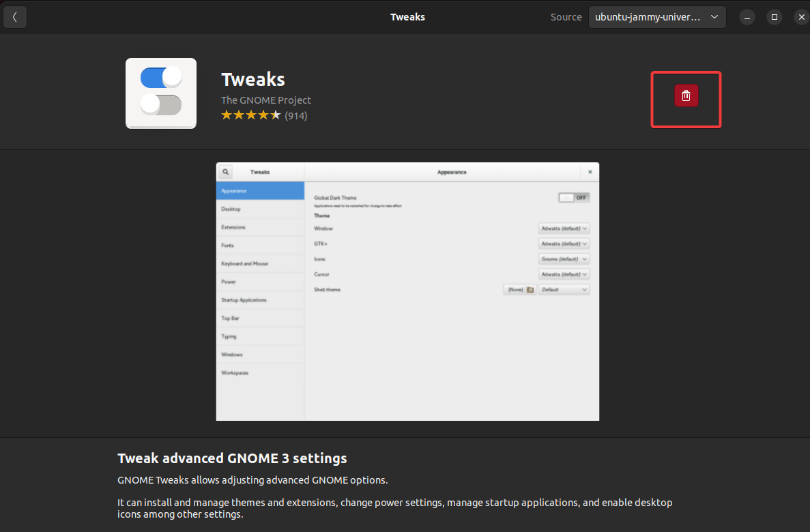Close the software window
Image resolution: width=810 pixels, height=532 pixels.
pos(801,17)
